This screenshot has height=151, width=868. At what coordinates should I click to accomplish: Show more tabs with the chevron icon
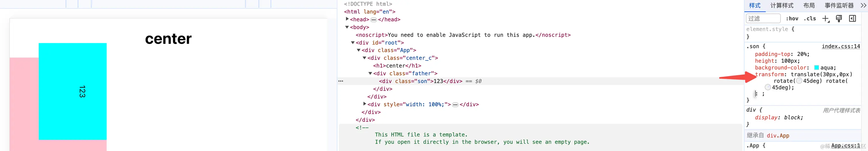863,5
